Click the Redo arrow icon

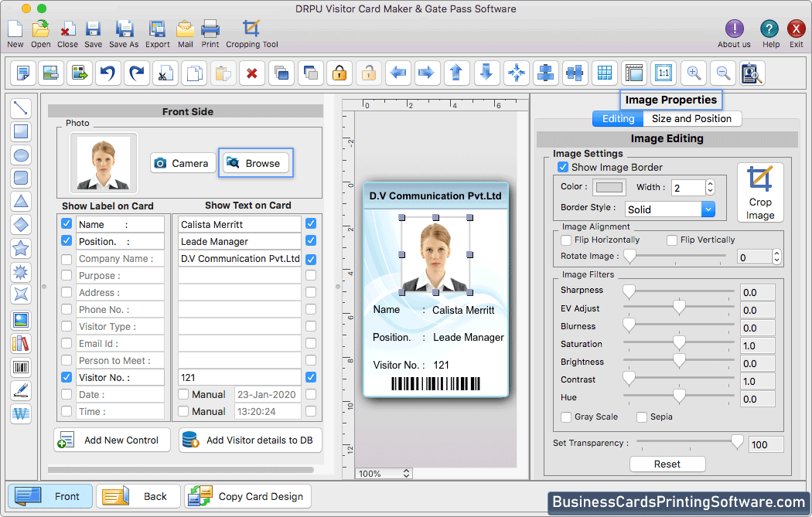tap(137, 73)
